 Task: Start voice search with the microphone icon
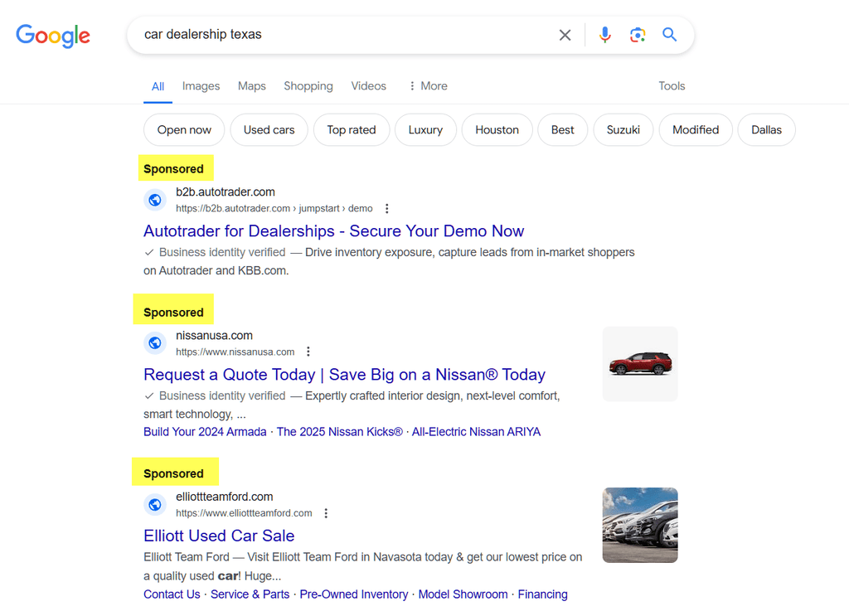pos(604,35)
